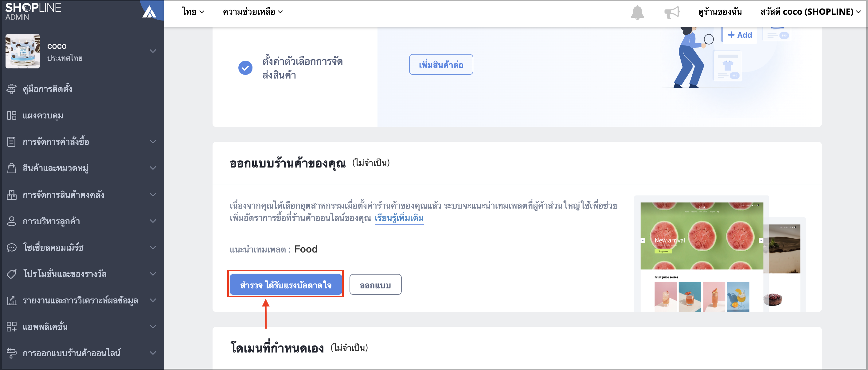Click the dashboard icon for แผงควบคุม
The image size is (868, 370).
click(11, 115)
